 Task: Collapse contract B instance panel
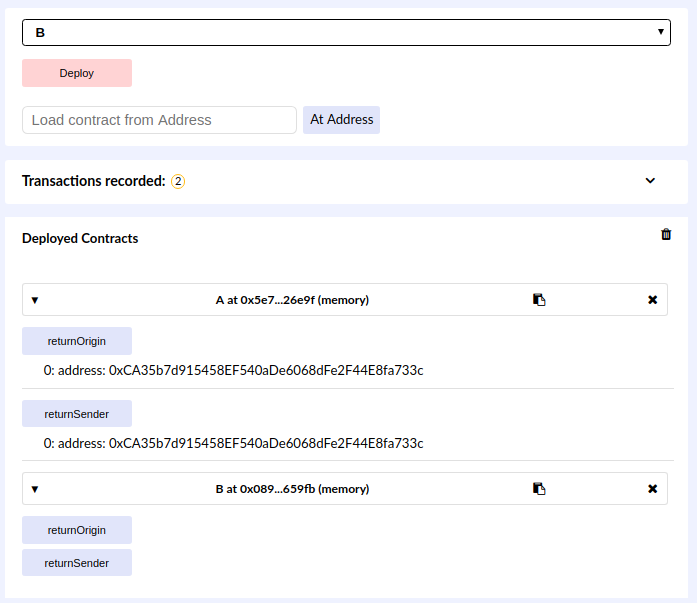click(x=34, y=489)
